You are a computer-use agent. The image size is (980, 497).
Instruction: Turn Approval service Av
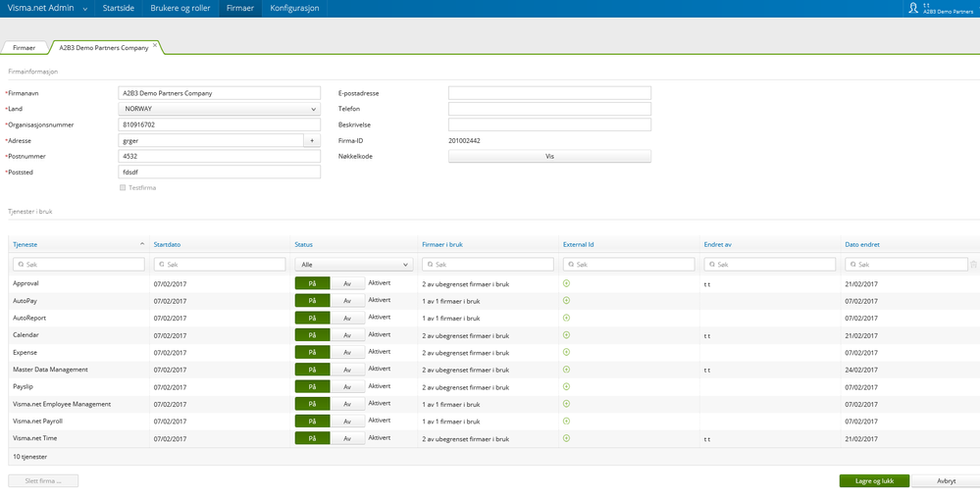tap(347, 283)
